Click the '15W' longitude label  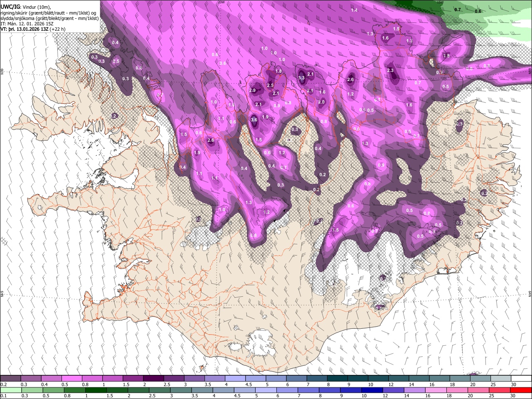coord(440,2)
